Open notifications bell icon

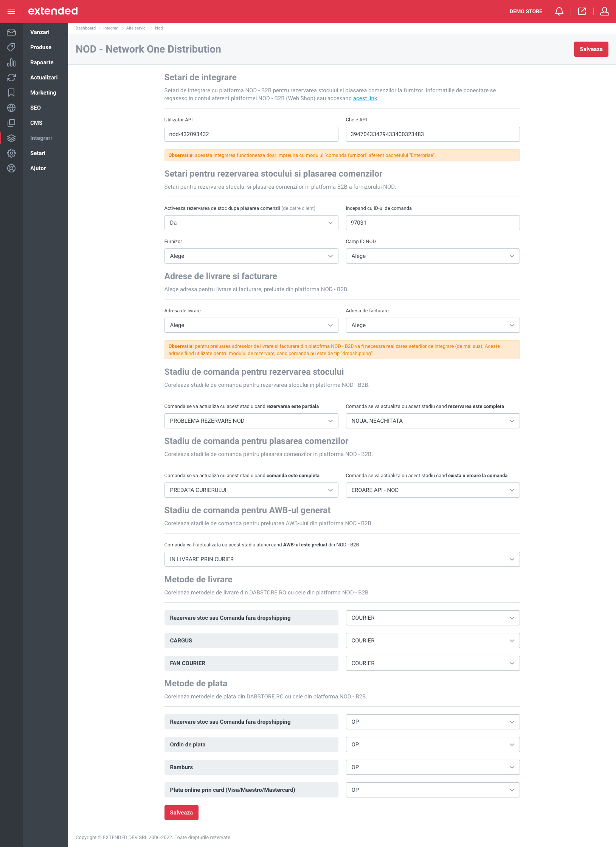tap(559, 11)
